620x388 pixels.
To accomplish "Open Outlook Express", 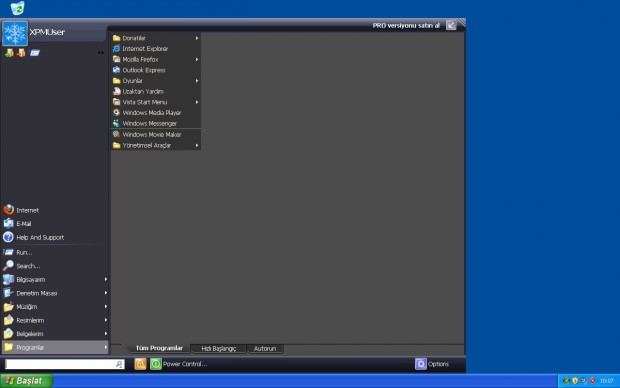I will 156,70.
